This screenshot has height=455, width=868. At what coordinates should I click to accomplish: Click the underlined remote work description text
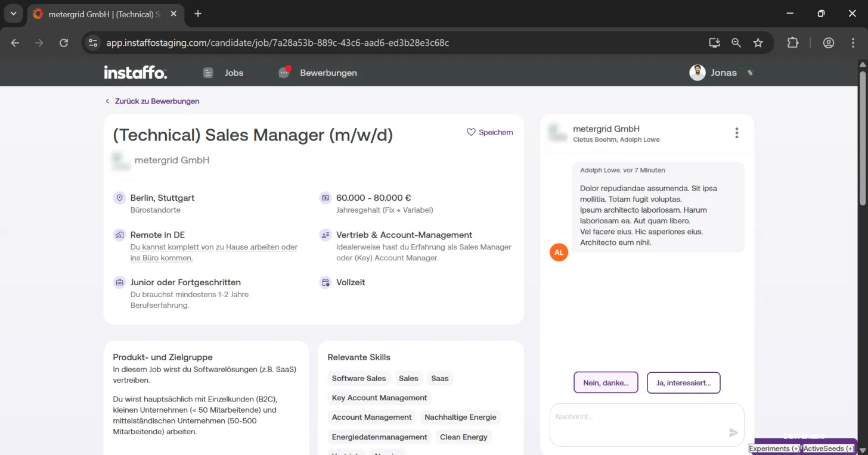coord(214,253)
